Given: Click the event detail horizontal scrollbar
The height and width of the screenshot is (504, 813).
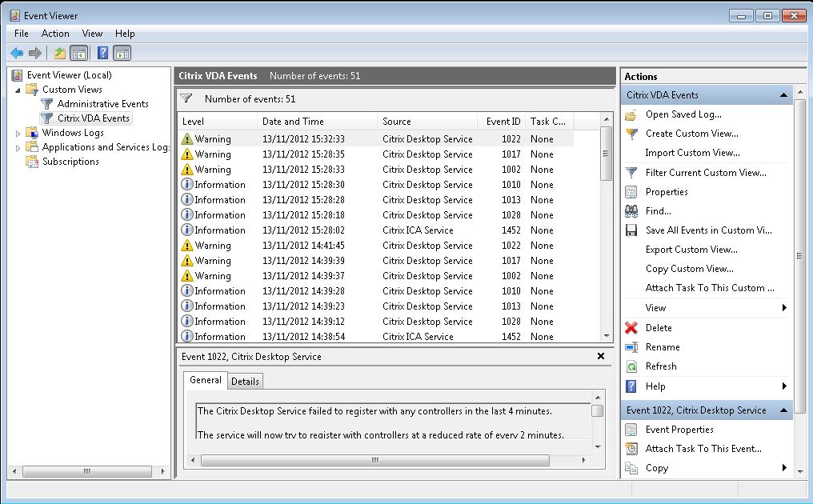Looking at the screenshot, I should (x=374, y=461).
